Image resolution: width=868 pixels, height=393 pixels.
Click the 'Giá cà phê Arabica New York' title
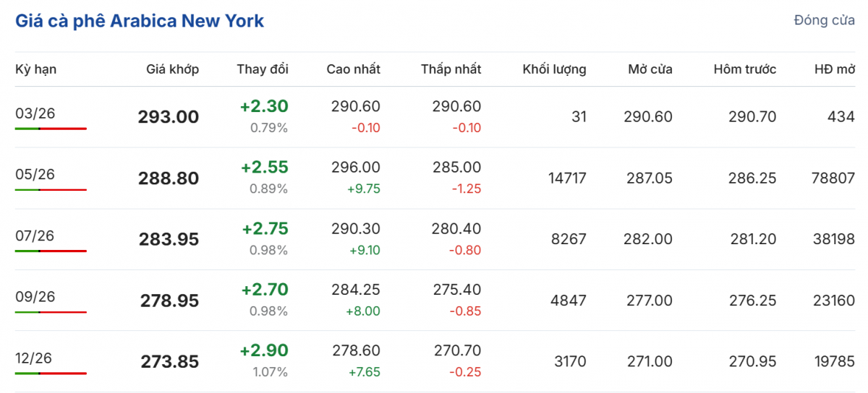[140, 21]
